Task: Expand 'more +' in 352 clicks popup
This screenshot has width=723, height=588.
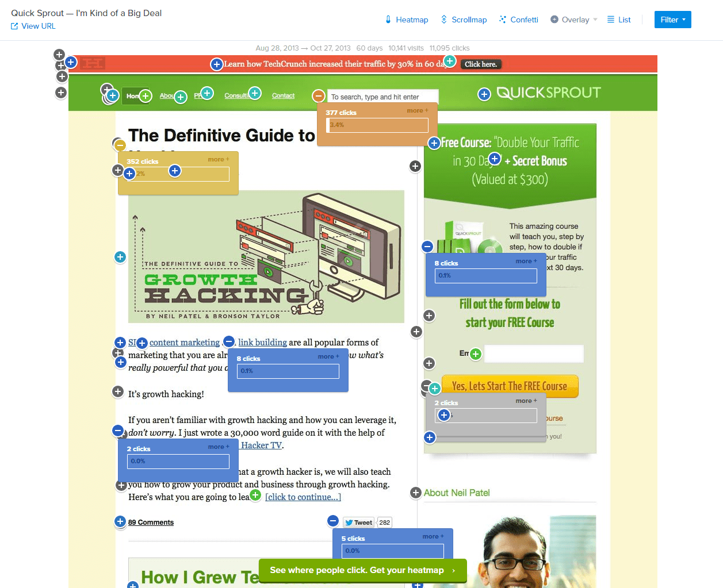Action: (x=219, y=159)
